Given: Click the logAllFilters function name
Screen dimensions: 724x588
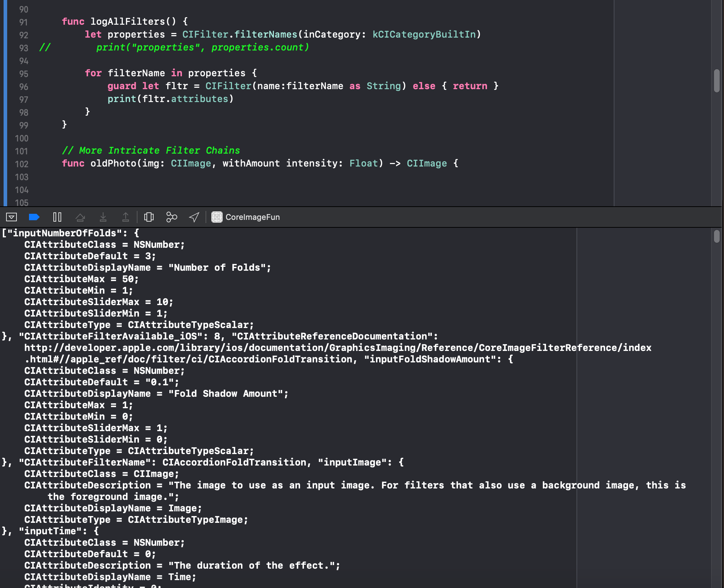Looking at the screenshot, I should click(x=127, y=21).
